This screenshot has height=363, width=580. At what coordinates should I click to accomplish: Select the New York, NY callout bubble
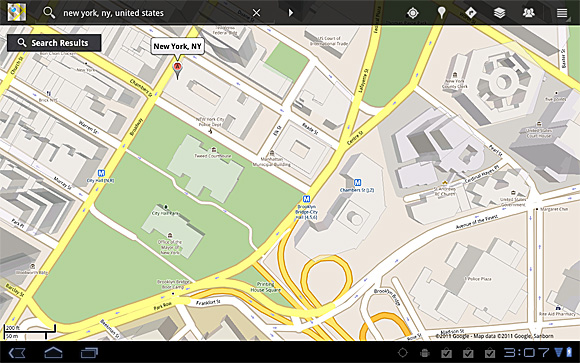[x=178, y=46]
